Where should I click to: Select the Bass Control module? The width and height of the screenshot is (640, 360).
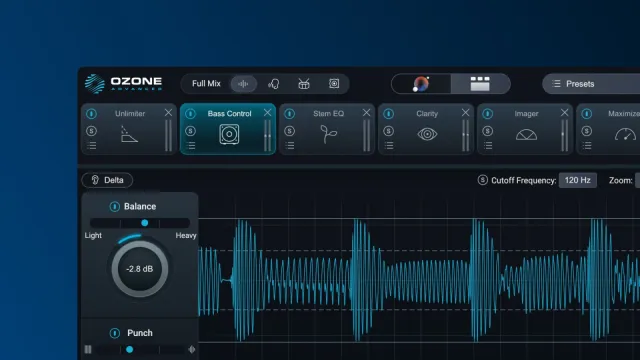click(x=228, y=129)
